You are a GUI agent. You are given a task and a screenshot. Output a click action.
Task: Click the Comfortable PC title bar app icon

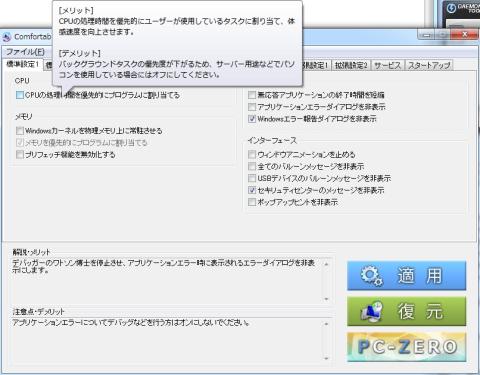7,37
